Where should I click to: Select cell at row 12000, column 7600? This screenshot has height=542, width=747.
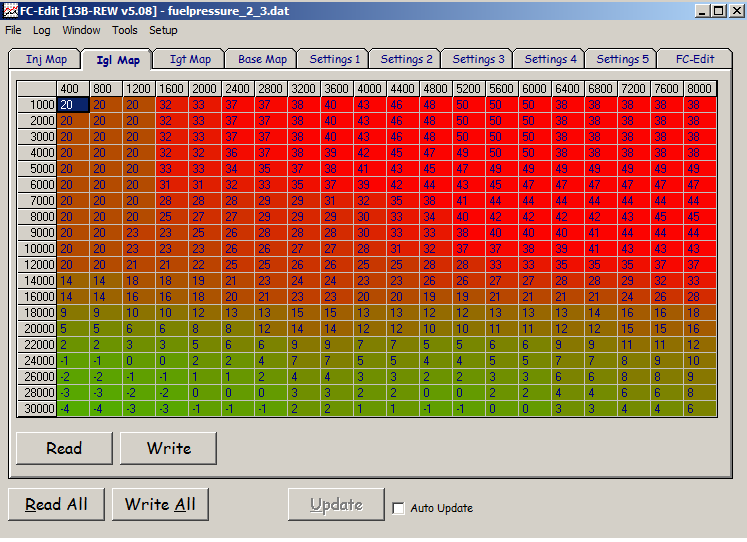pos(667,265)
